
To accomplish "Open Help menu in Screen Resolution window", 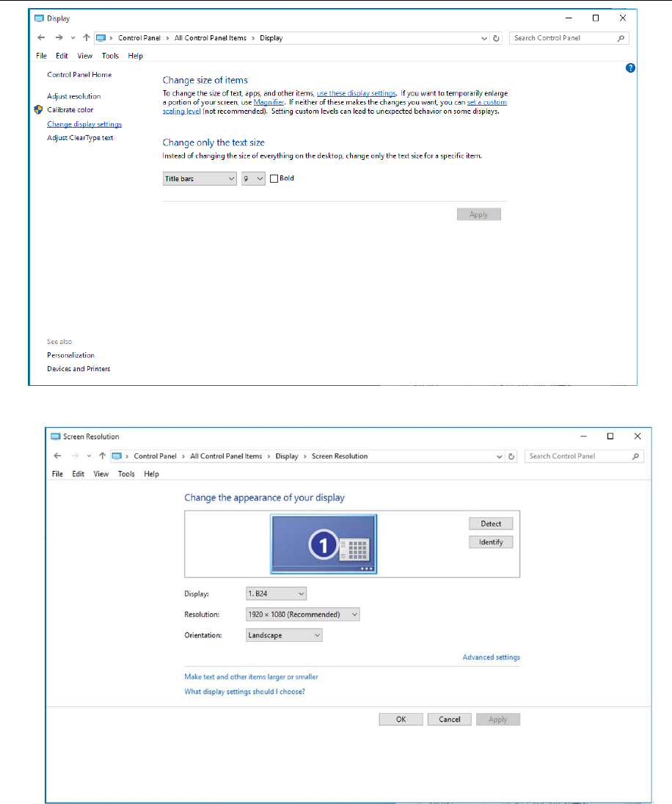I will coord(151,474).
